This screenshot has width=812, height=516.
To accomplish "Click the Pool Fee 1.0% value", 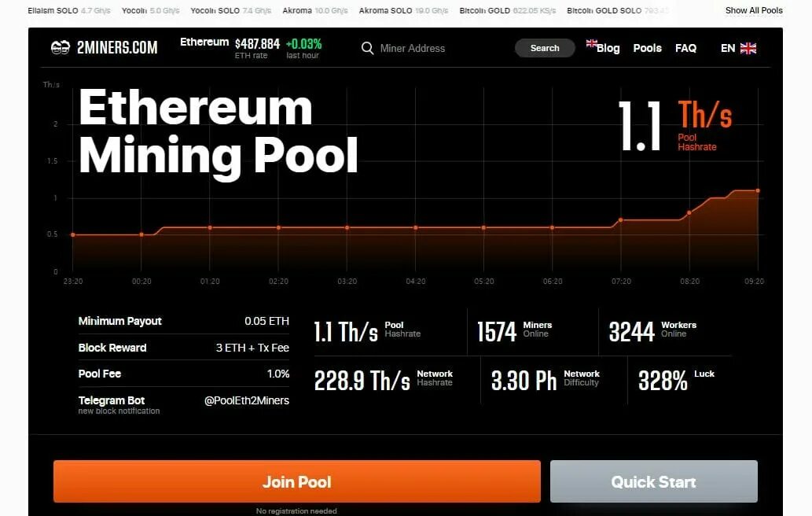I will tap(278, 374).
